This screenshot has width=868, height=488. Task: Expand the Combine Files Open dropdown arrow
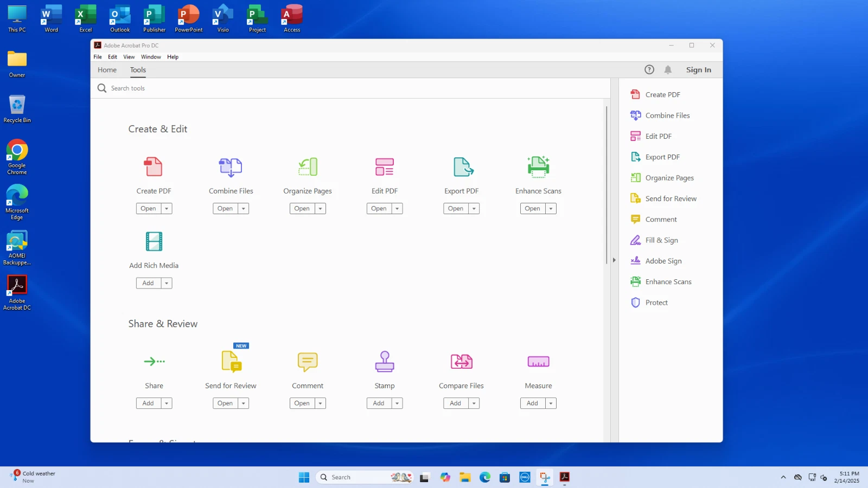(244, 209)
